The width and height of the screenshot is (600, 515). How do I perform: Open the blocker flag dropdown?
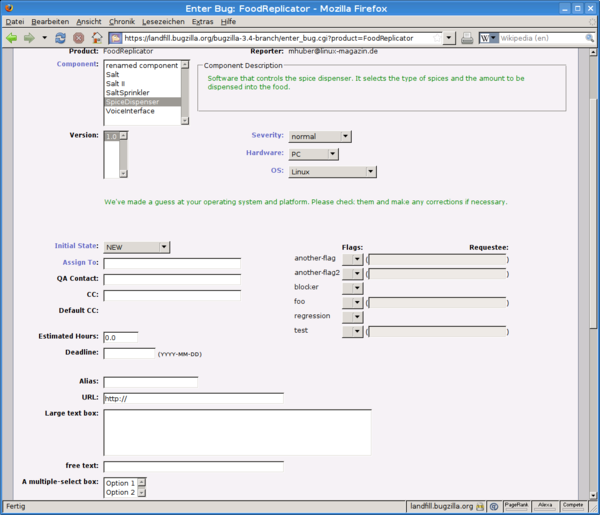(x=352, y=288)
